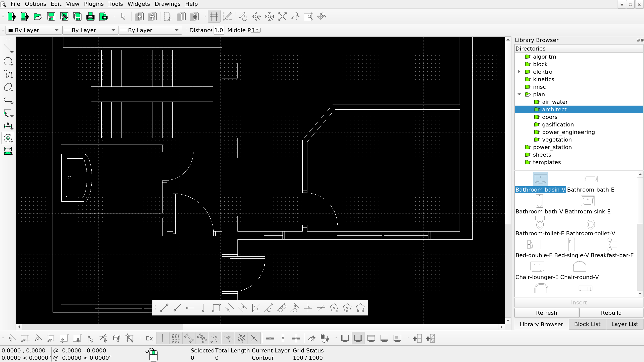The height and width of the screenshot is (362, 644).
Task: Toggle Free Snap crosshair button
Action: pyautogui.click(x=163, y=338)
